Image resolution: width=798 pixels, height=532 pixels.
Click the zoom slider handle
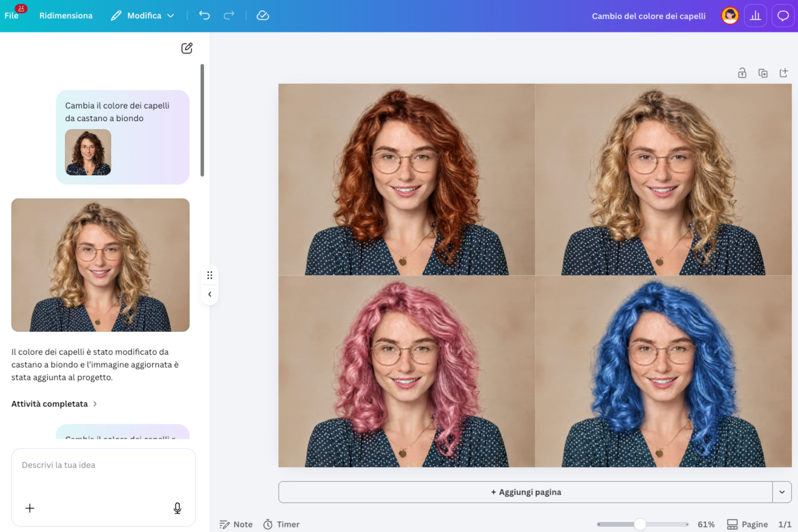(x=640, y=524)
